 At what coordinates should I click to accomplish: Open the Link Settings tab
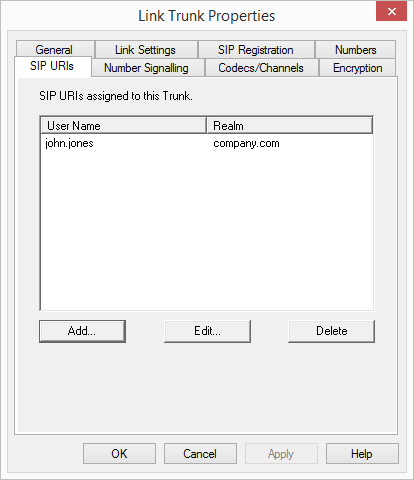[x=146, y=50]
